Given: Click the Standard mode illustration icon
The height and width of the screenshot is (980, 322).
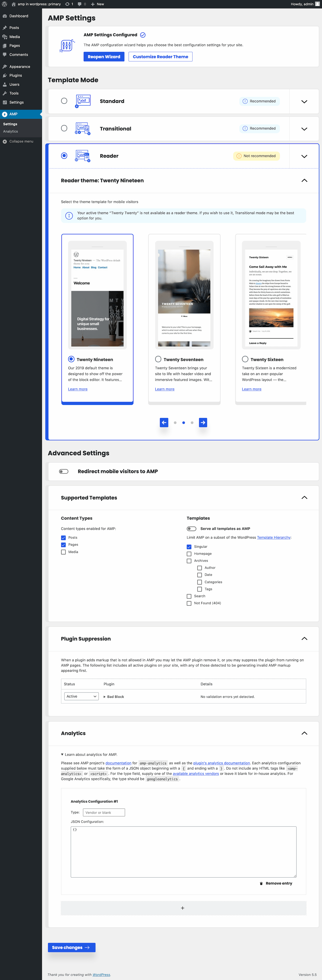Looking at the screenshot, I should (x=83, y=101).
